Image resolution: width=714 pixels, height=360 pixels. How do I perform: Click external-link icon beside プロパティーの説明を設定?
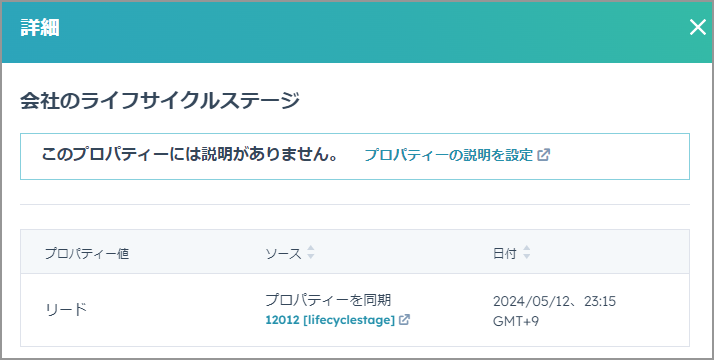(544, 155)
